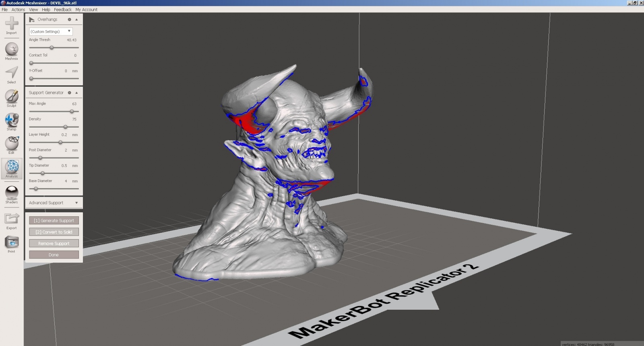Expand the Advanced Support section

(54, 203)
